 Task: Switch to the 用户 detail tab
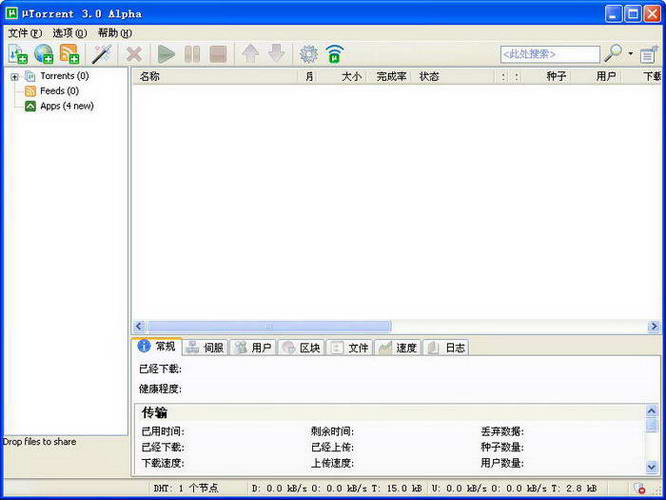pyautogui.click(x=253, y=348)
